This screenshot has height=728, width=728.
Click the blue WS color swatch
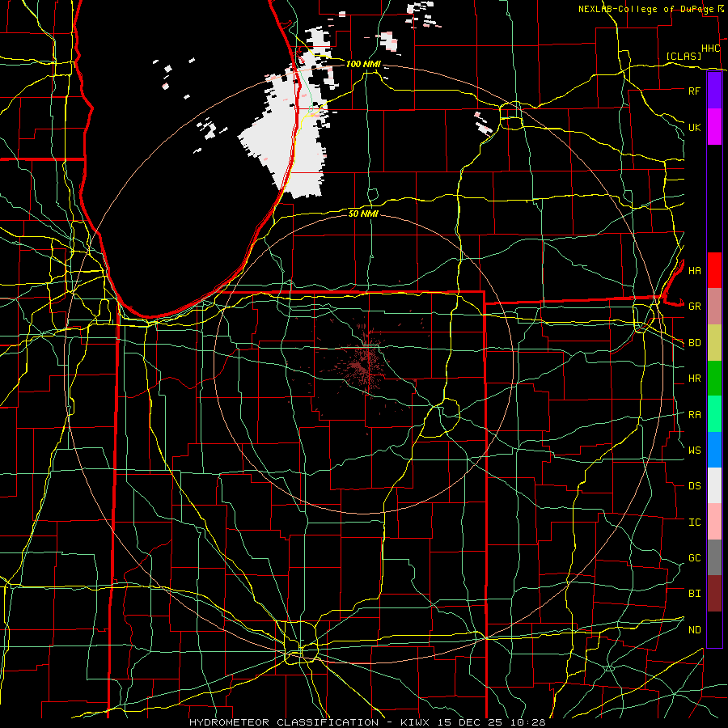[714, 450]
